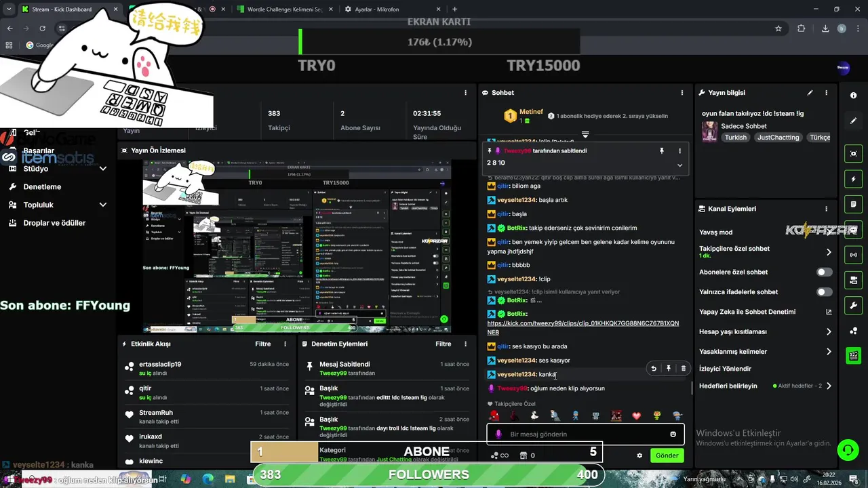Image resolution: width=868 pixels, height=488 pixels.
Task: Click İzleyici Yönlendir in Kanal Eylemleri
Action: [725, 369]
